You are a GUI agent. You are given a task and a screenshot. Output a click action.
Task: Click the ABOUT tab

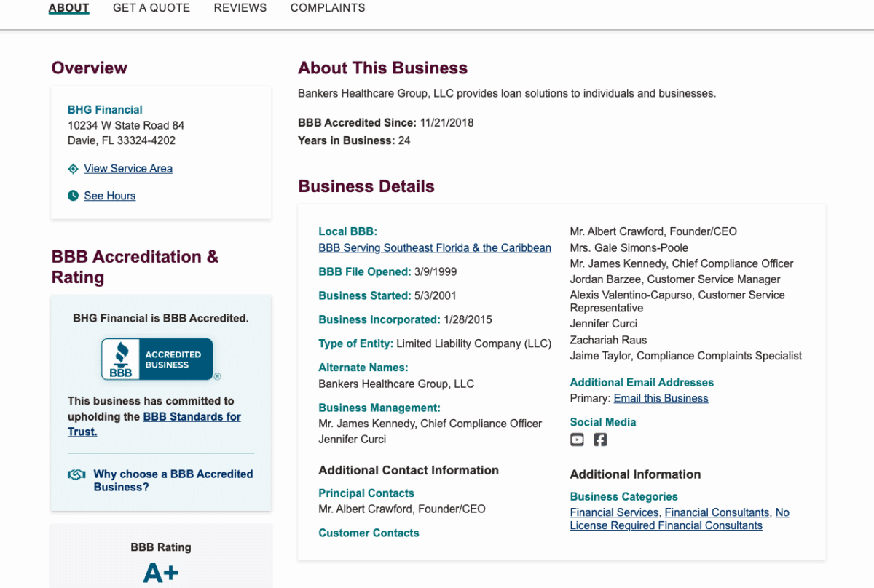coord(68,7)
